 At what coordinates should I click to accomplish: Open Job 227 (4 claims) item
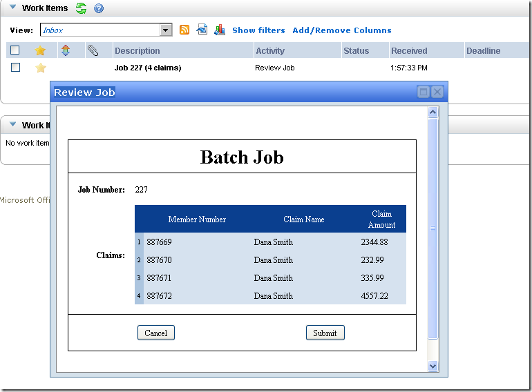point(148,68)
